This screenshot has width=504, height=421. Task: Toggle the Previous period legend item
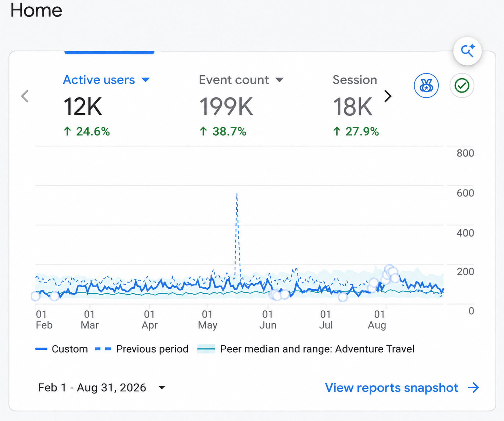141,349
